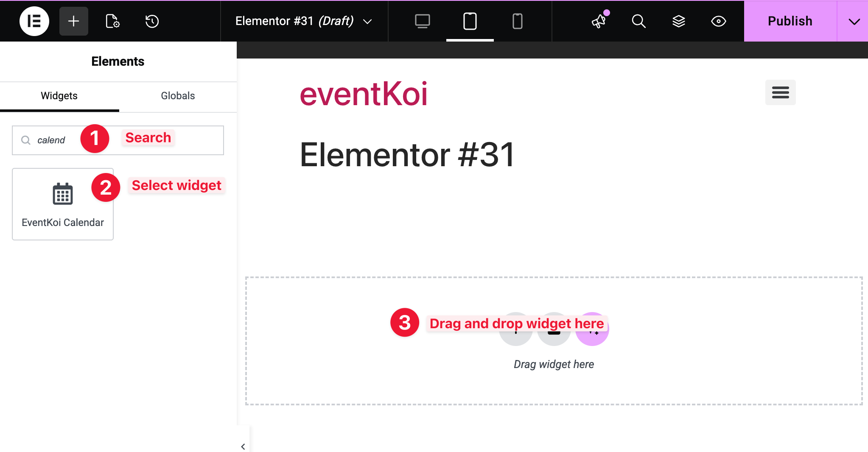Open the page settings document icon
The image size is (868, 452).
click(112, 21)
